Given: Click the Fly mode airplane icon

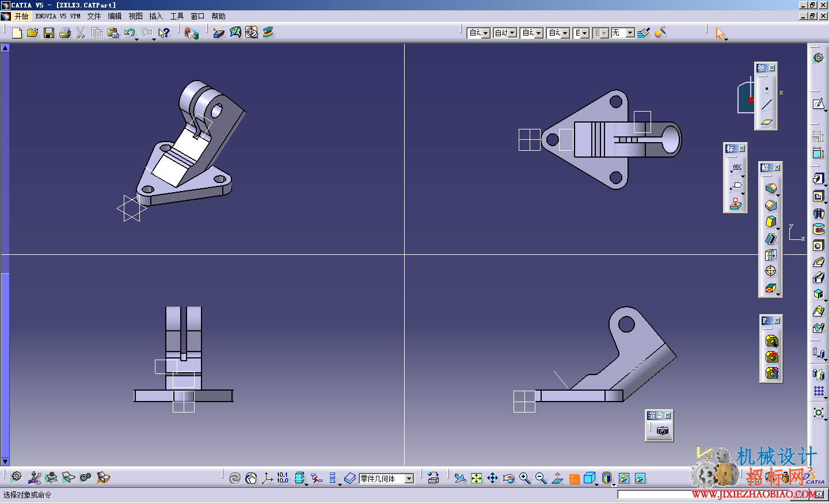Looking at the screenshot, I should 460,478.
